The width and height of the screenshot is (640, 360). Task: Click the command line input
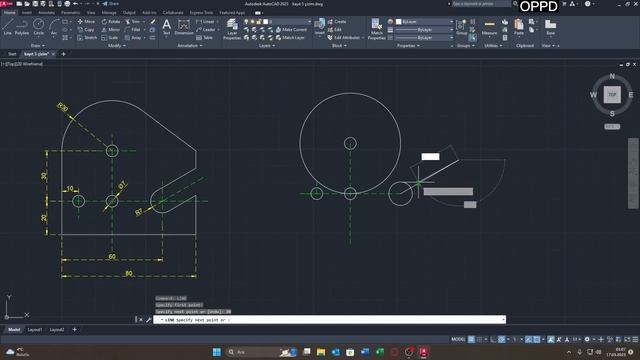[x=329, y=320]
